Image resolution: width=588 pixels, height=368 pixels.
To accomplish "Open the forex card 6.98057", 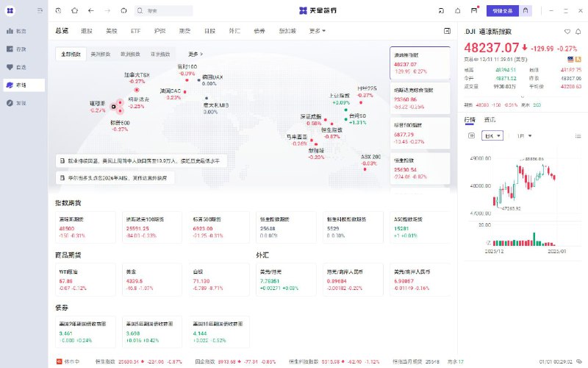I will tap(420, 280).
